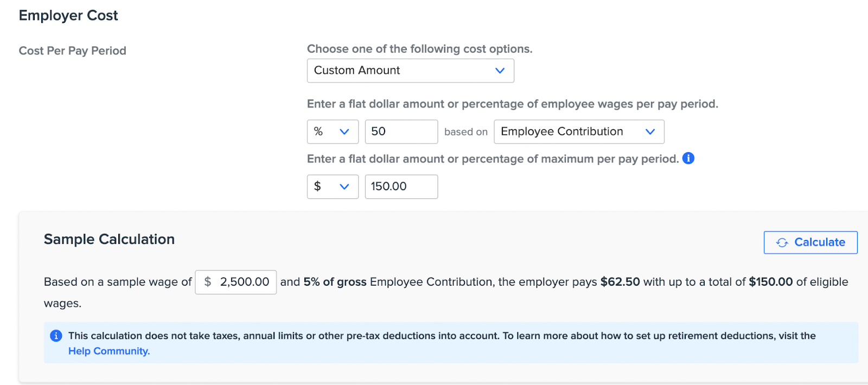868x385 pixels.
Task: Click the Cost Per Pay Period label
Action: pyautogui.click(x=72, y=51)
